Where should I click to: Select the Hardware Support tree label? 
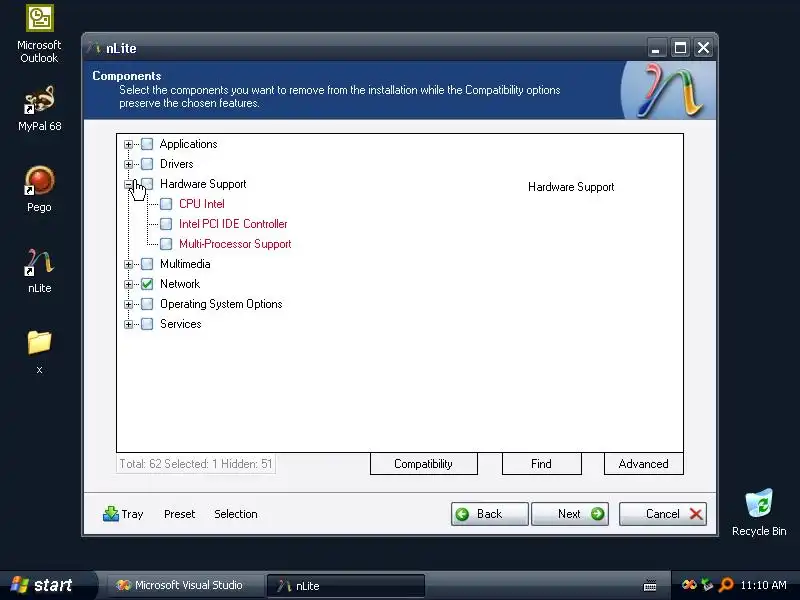pyautogui.click(x=203, y=184)
